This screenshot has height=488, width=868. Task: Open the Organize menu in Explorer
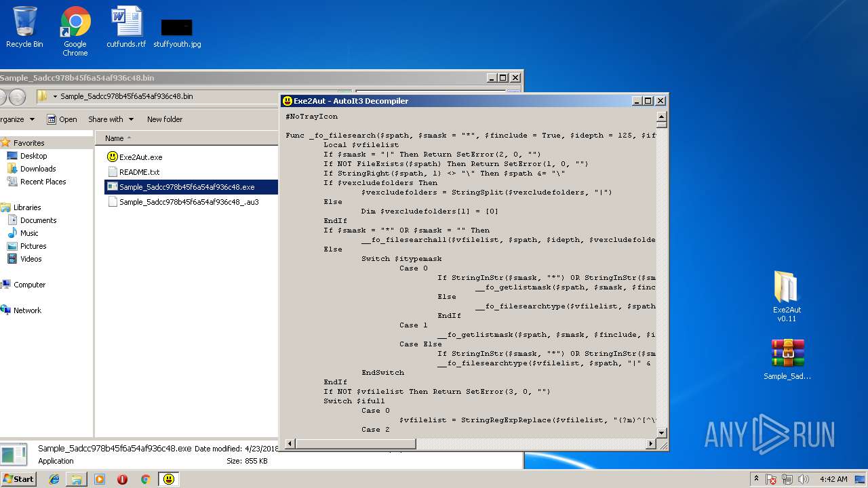[x=16, y=119]
